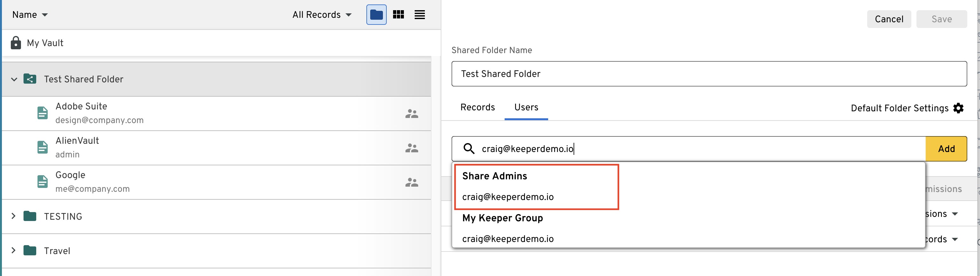Click shared icon on Google record

point(411,182)
